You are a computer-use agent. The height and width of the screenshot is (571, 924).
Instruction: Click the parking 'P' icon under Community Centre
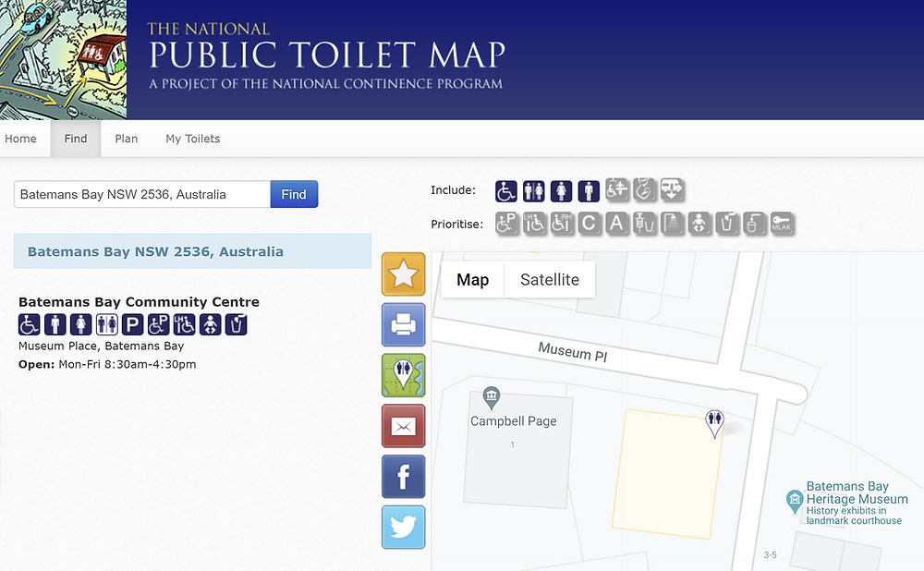132,324
